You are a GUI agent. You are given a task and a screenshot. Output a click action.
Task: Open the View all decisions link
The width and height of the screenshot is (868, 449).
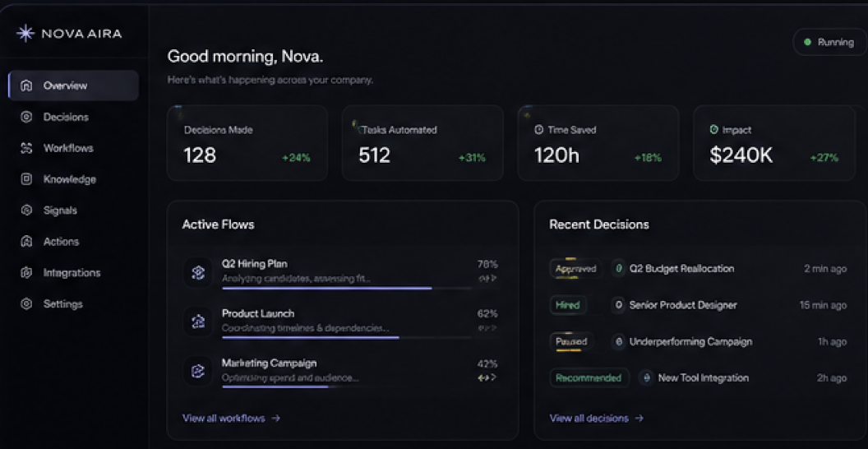tap(596, 419)
